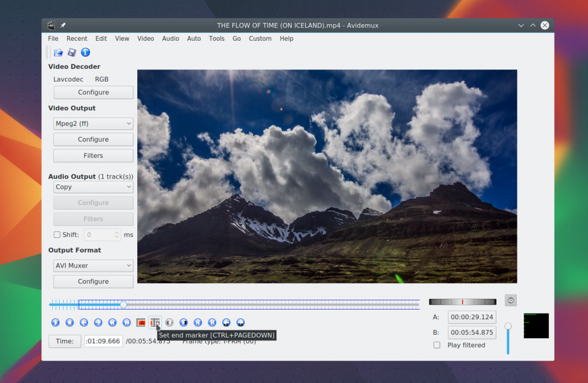
Task: Skip backward 60 seconds
Action: (226, 323)
